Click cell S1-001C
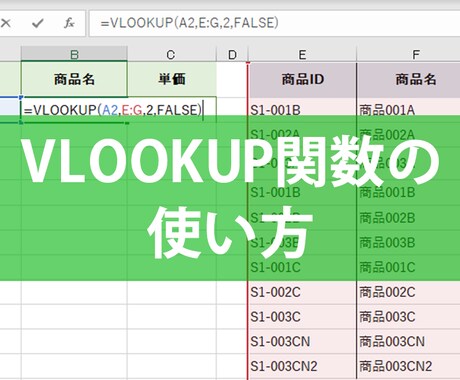 coord(302,267)
